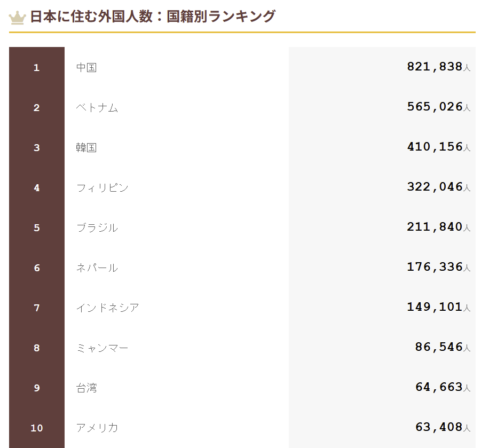The image size is (481, 448).
Task: Choose the アメリカ country label
Action: (x=97, y=428)
